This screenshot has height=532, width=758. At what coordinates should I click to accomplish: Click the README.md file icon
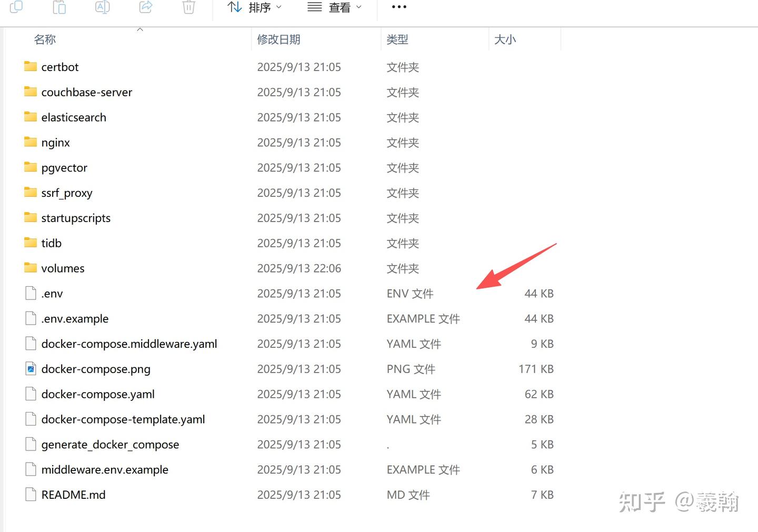[x=31, y=495]
